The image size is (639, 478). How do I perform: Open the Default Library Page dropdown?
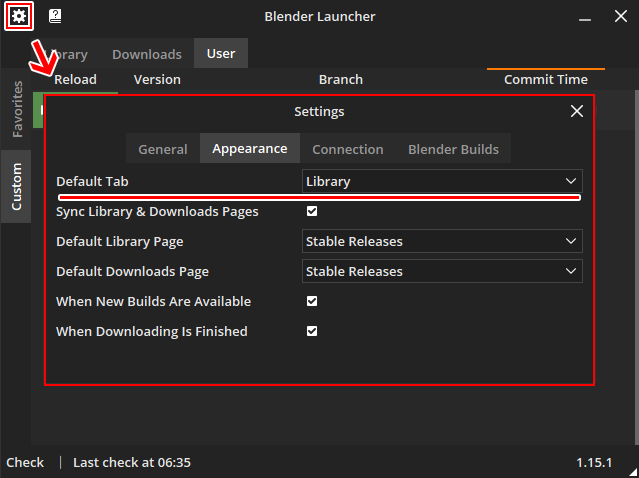[x=441, y=241]
